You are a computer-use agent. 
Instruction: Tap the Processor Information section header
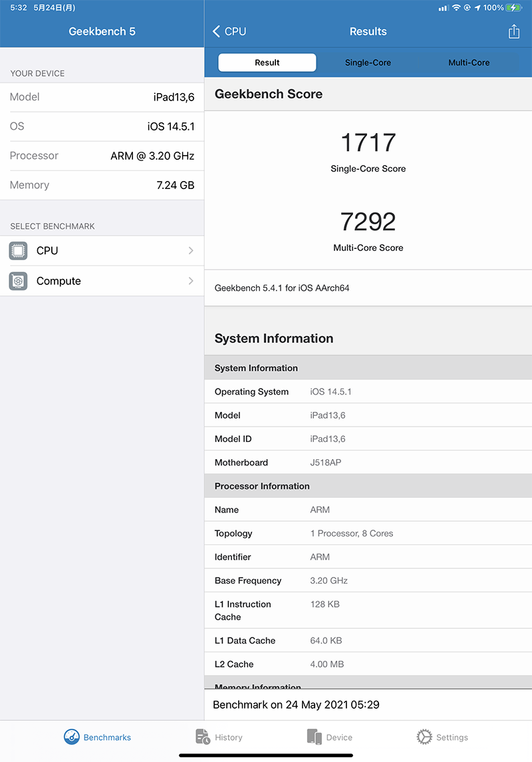coord(262,486)
